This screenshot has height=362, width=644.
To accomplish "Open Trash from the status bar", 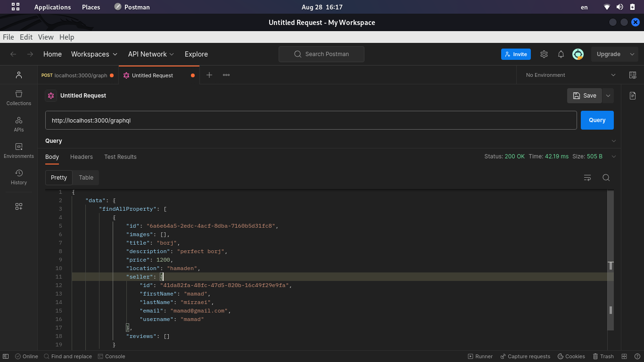I will coord(603,356).
